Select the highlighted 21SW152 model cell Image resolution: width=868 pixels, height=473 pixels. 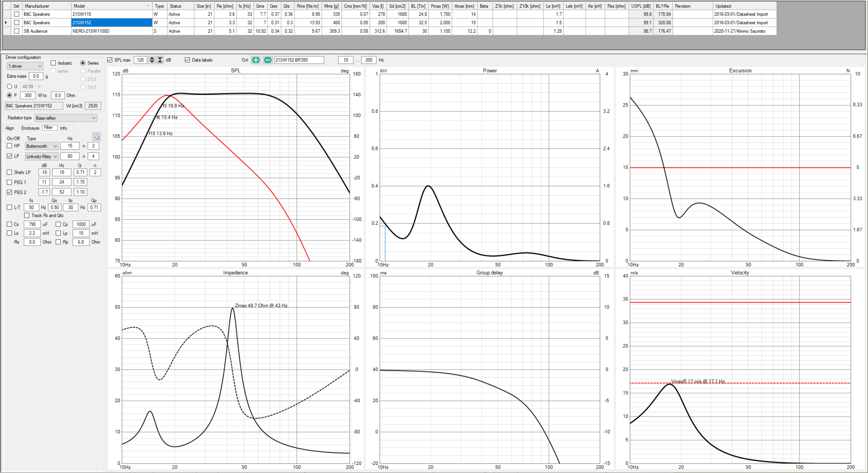point(112,22)
